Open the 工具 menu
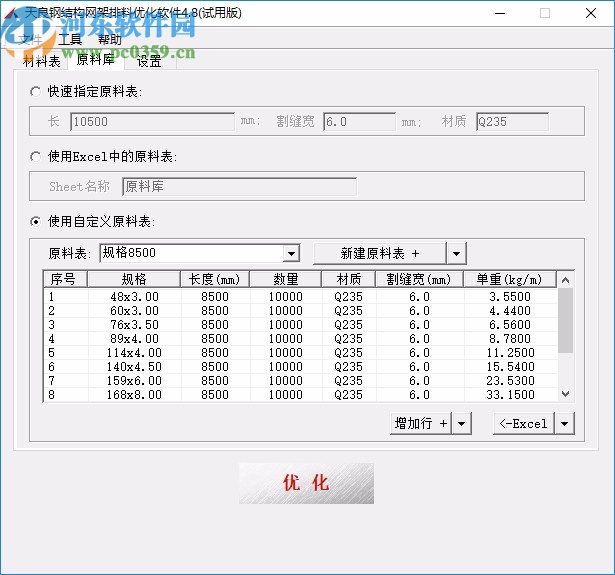This screenshot has height=575, width=615. (70, 39)
